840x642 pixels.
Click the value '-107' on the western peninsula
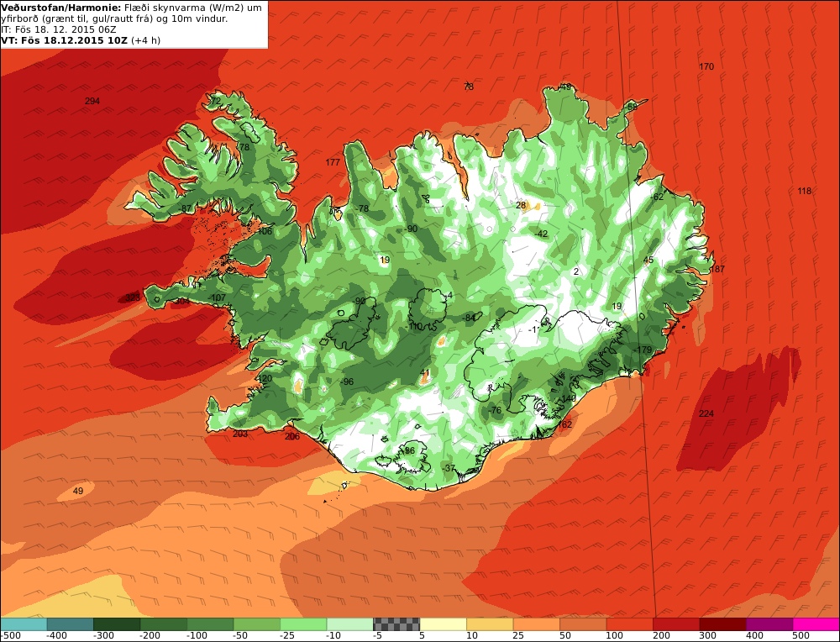pyautogui.click(x=217, y=297)
